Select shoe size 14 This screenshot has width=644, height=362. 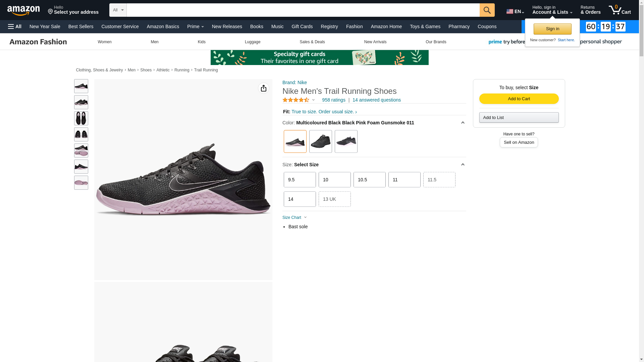coord(300,199)
